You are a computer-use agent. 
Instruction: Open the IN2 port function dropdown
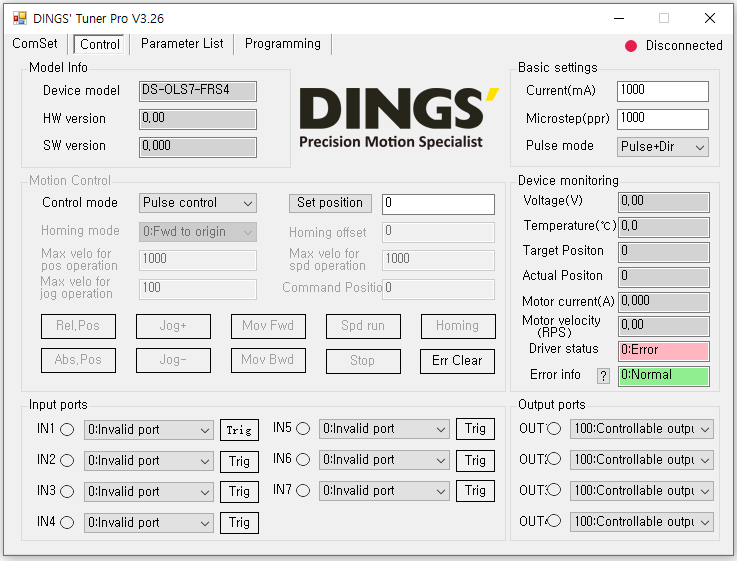pos(149,461)
